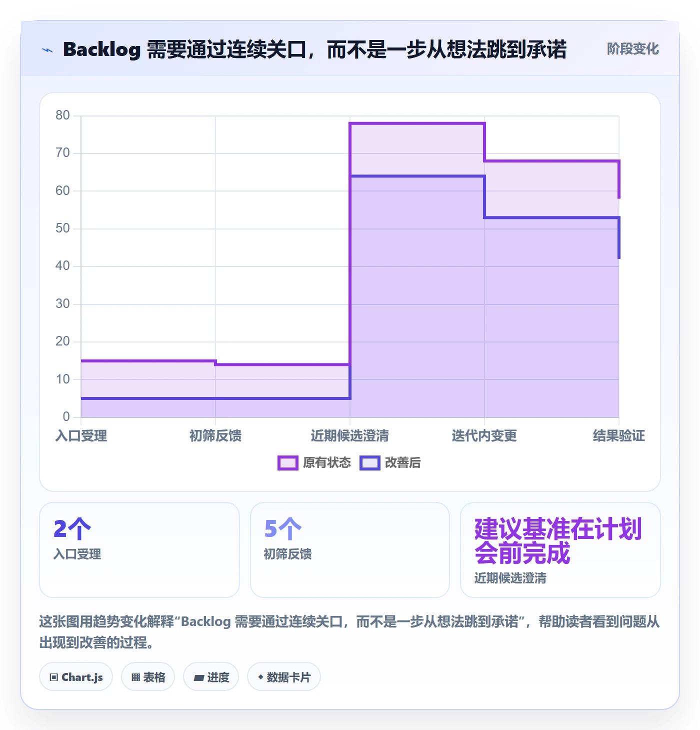Select the 进度 tag chip
Screen dimensions: 700x730
pos(211,677)
